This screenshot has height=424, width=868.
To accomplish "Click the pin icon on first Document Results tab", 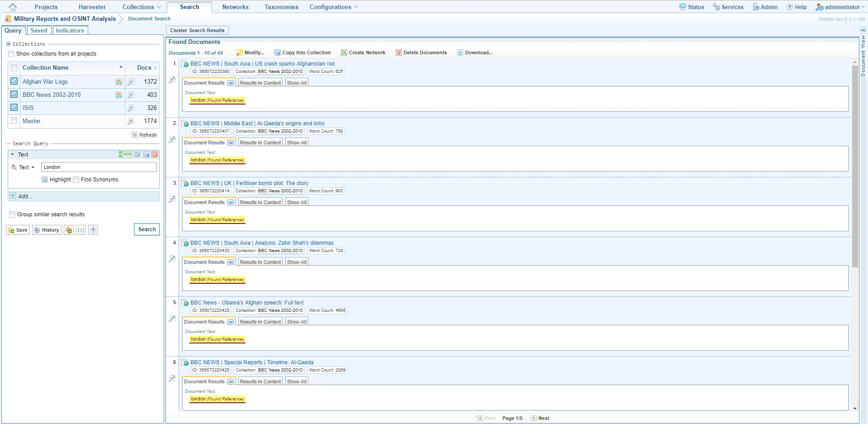I will (x=231, y=83).
